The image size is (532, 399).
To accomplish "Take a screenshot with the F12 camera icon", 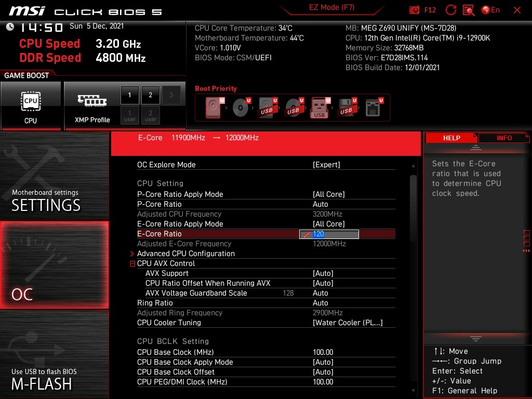I will [x=414, y=10].
